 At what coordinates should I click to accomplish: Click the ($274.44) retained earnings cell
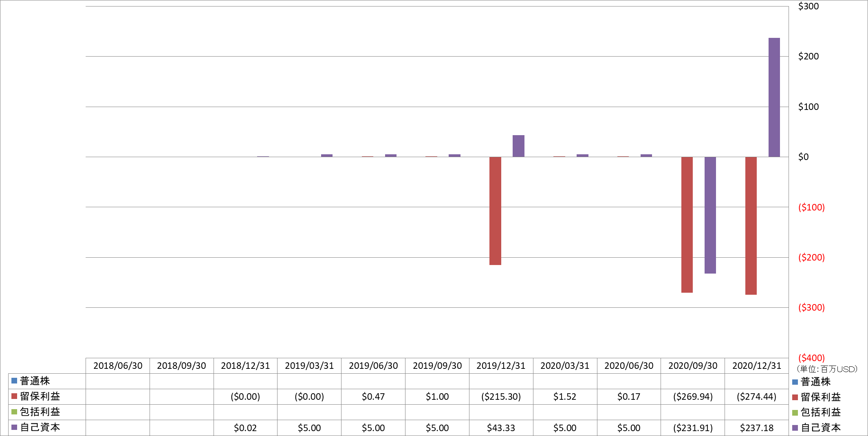click(757, 397)
